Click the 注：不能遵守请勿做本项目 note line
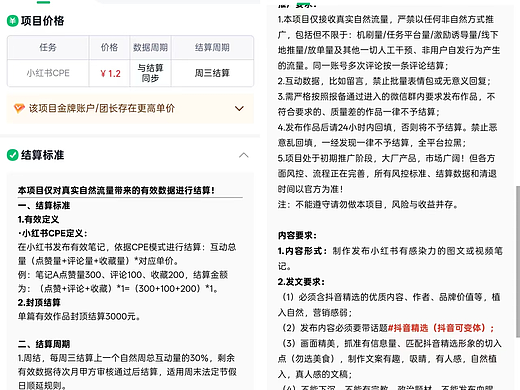The height and width of the screenshot is (390, 520). 368,204
